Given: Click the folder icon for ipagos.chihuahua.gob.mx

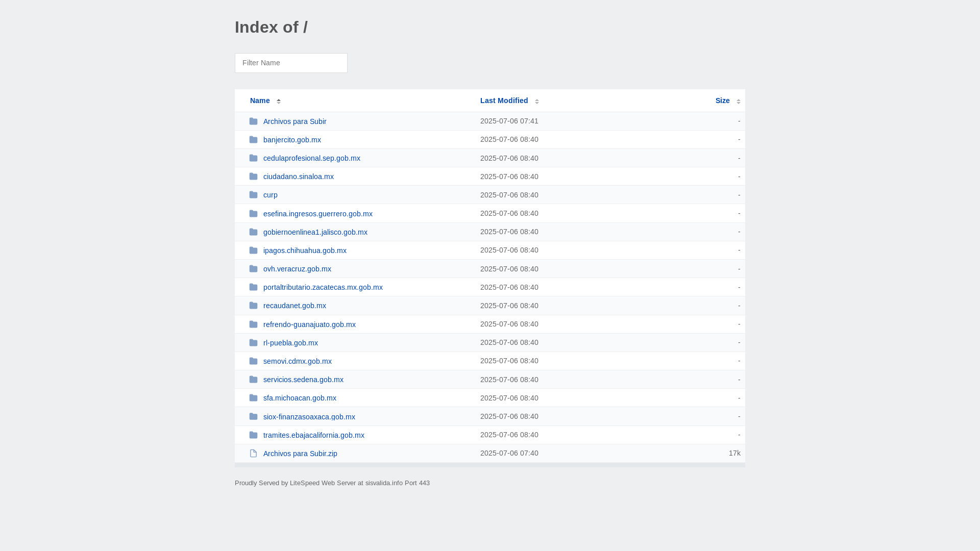Looking at the screenshot, I should pyautogui.click(x=253, y=251).
